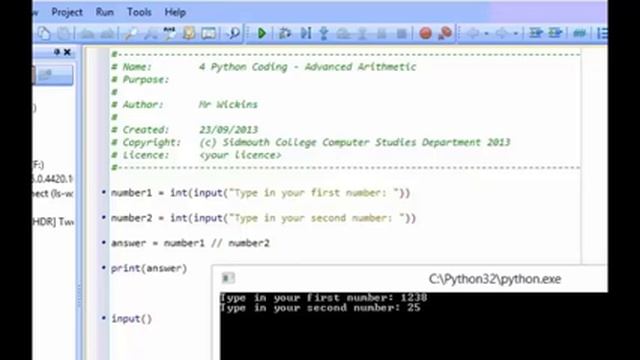Click the Debug icon beside Run
Screen dimensions: 640x360
point(284,33)
